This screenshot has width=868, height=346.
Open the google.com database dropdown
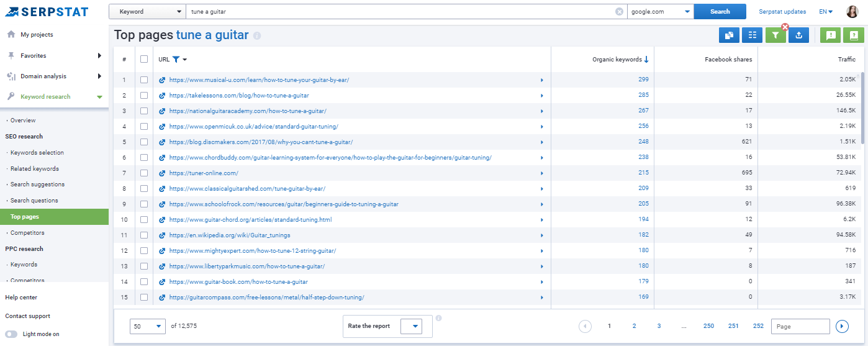[661, 12]
